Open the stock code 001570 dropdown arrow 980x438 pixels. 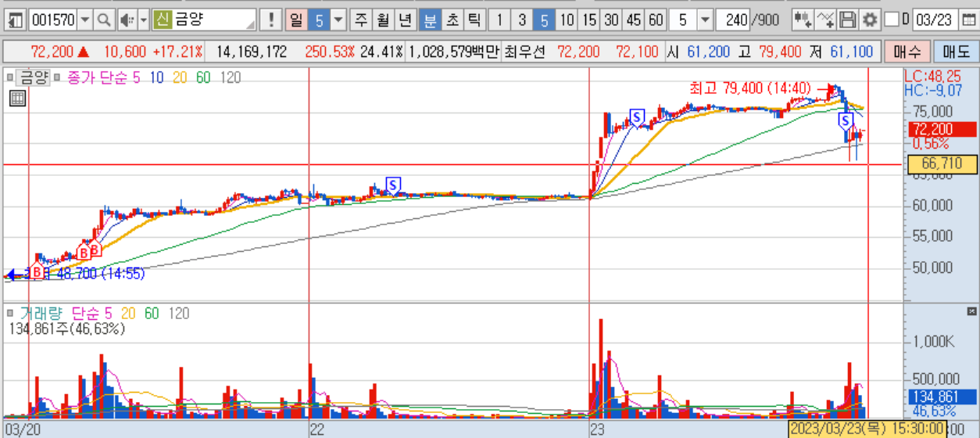pyautogui.click(x=84, y=20)
